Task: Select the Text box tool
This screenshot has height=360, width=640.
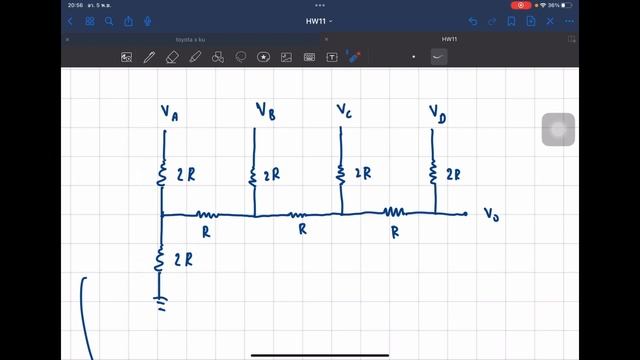Action: [332, 57]
